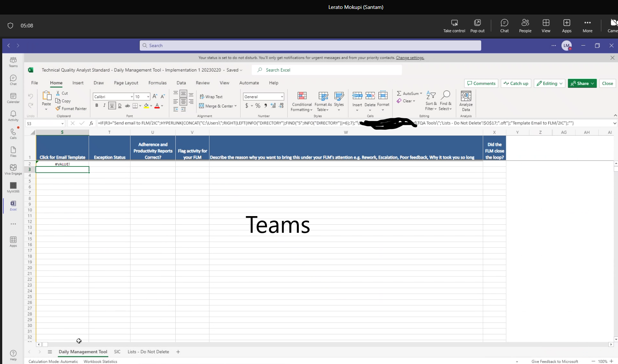This screenshot has width=618, height=364.
Task: Toggle italic formatting
Action: tap(104, 106)
